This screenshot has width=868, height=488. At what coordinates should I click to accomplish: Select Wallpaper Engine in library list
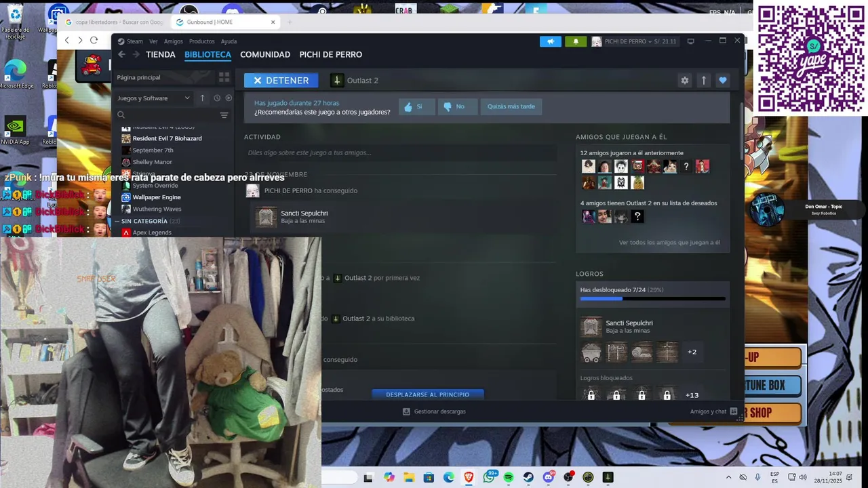coord(157,197)
